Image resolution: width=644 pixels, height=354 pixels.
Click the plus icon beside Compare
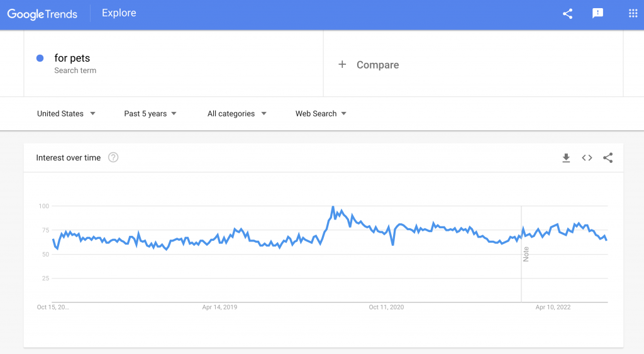[342, 65]
